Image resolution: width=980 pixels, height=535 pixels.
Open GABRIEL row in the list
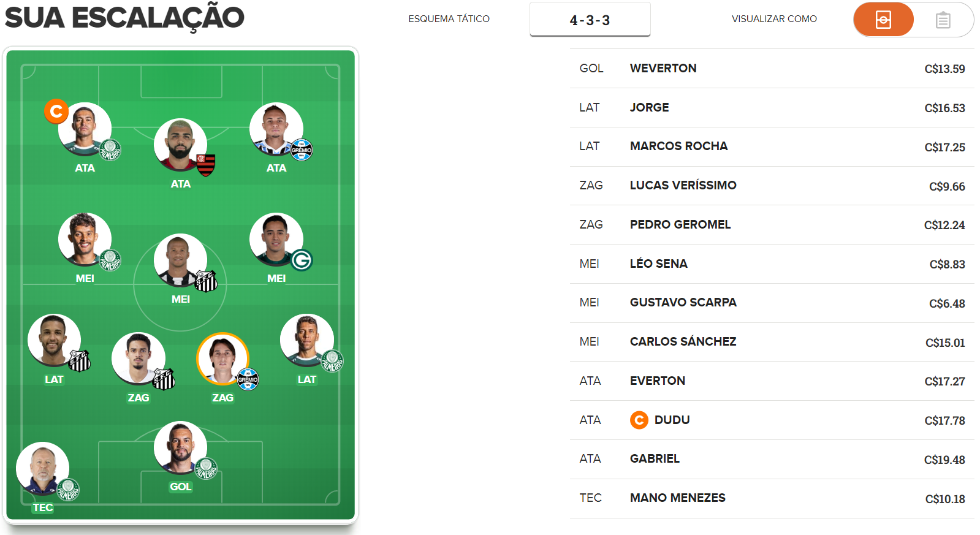[x=772, y=459]
